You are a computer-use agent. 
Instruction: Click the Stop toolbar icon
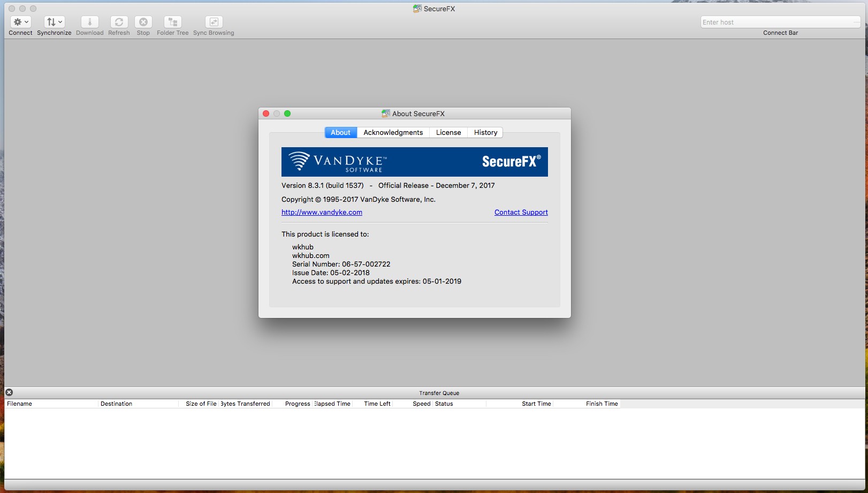tap(143, 22)
